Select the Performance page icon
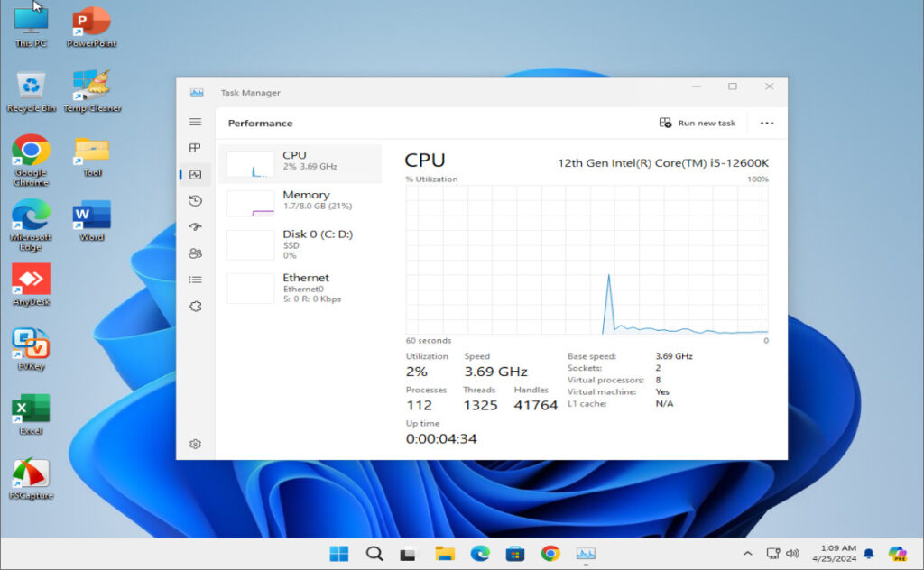Image resolution: width=924 pixels, height=570 pixels. coord(194,174)
